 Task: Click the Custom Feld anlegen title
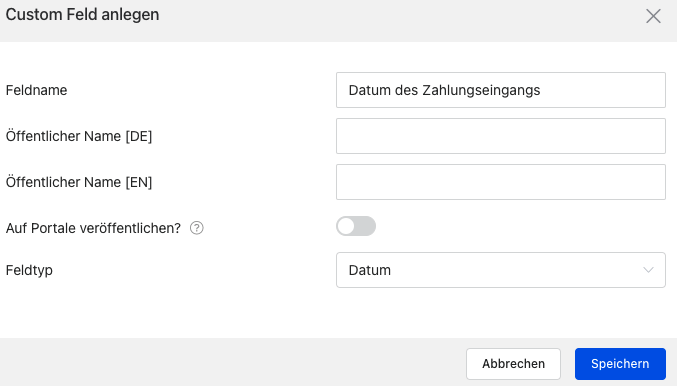click(x=82, y=15)
